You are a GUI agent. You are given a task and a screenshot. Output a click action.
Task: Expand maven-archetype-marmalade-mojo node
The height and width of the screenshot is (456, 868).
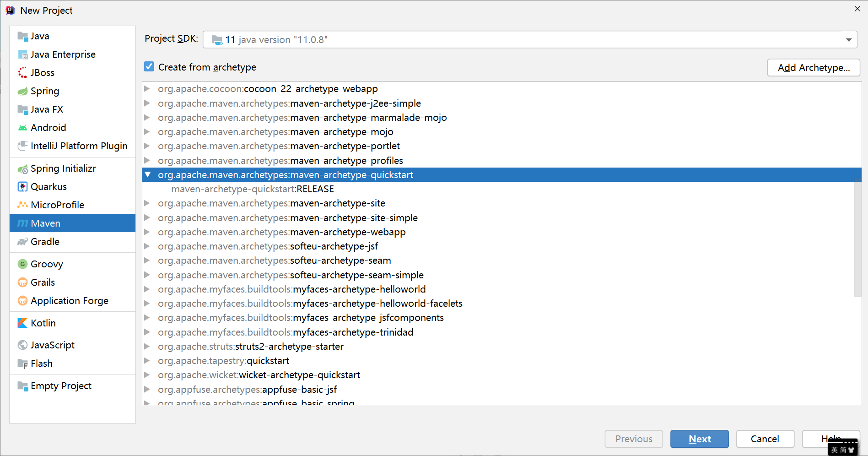pyautogui.click(x=147, y=117)
